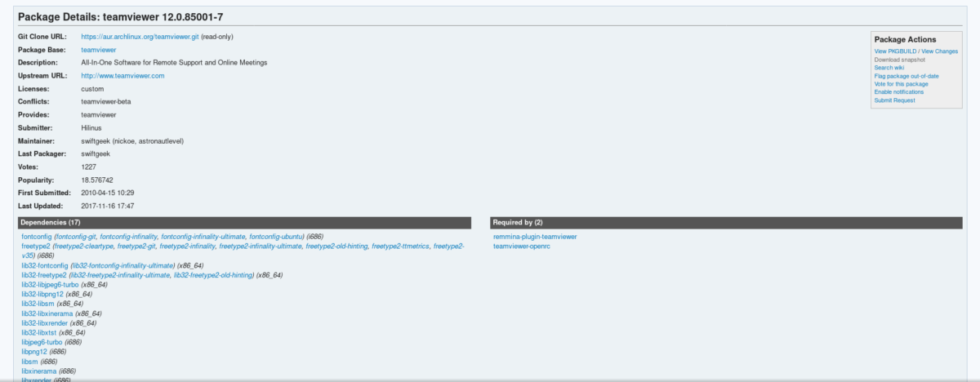Open the remmina-plugin-teamviewer required-by link
This screenshot has width=980, height=382.
[535, 237]
